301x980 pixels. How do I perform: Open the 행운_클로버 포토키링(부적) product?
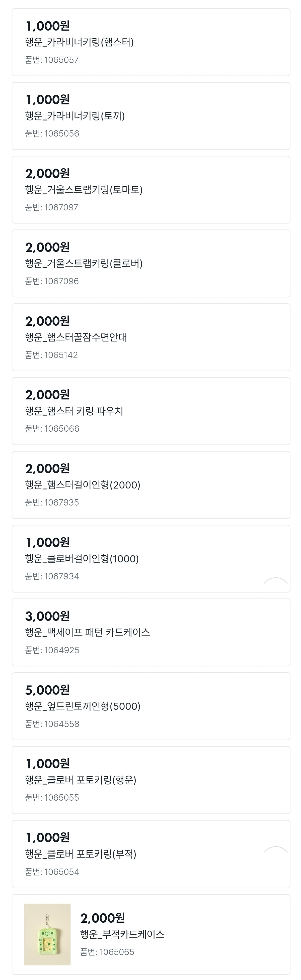coord(81,854)
